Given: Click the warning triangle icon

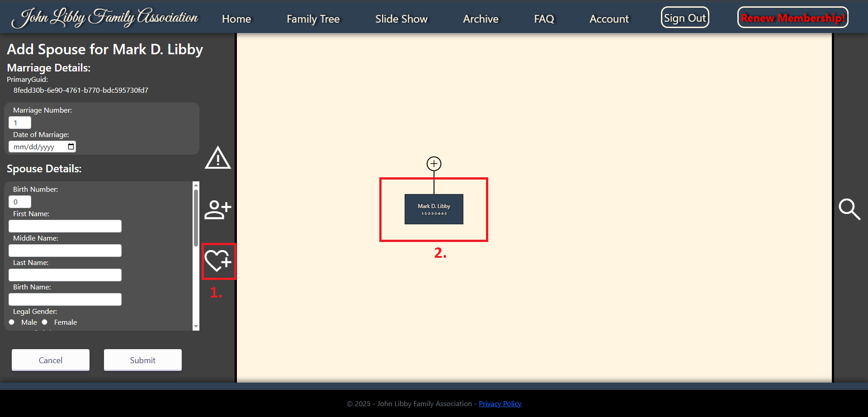Looking at the screenshot, I should click(218, 157).
